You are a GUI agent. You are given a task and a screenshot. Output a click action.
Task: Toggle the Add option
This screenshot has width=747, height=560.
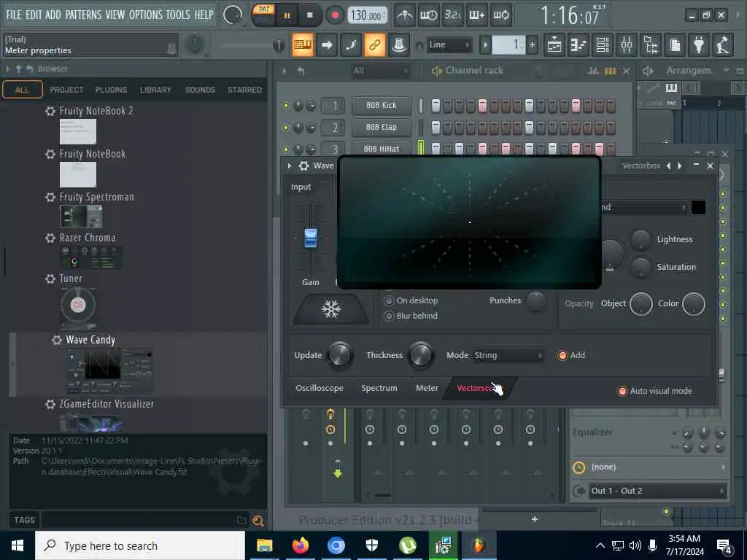562,355
